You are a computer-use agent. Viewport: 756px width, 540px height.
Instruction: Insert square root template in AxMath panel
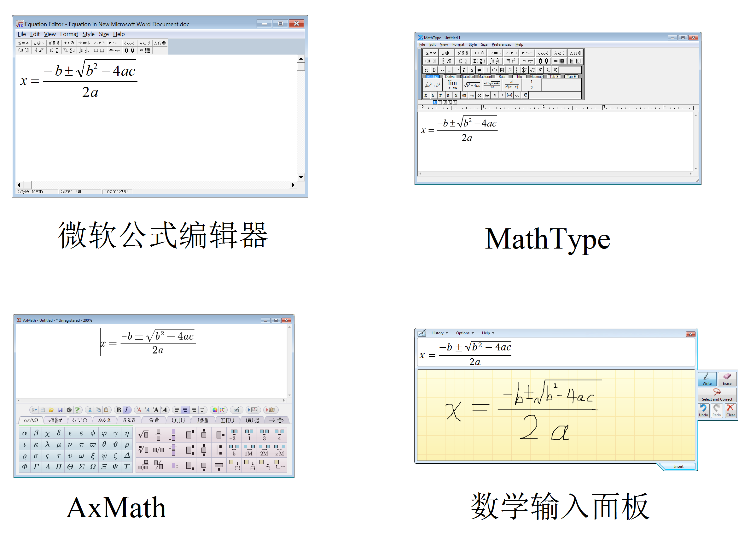(x=143, y=435)
